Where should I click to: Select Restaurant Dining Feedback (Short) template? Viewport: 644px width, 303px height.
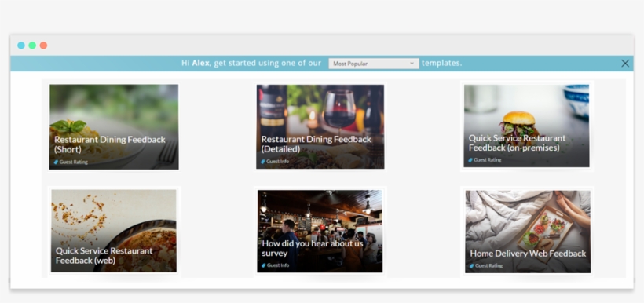114,127
